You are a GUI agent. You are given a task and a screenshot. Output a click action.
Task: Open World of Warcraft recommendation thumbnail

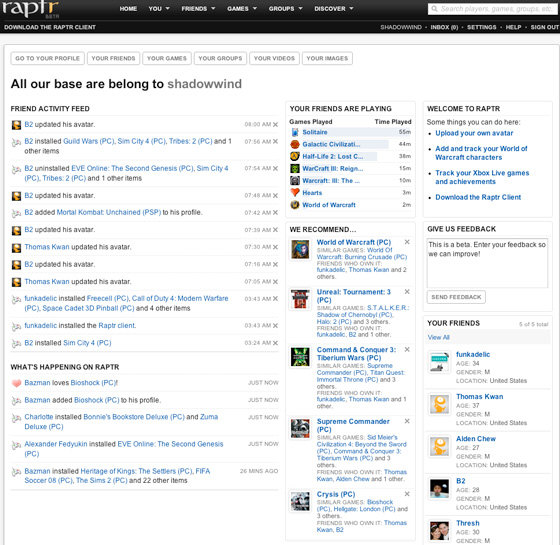click(x=300, y=249)
